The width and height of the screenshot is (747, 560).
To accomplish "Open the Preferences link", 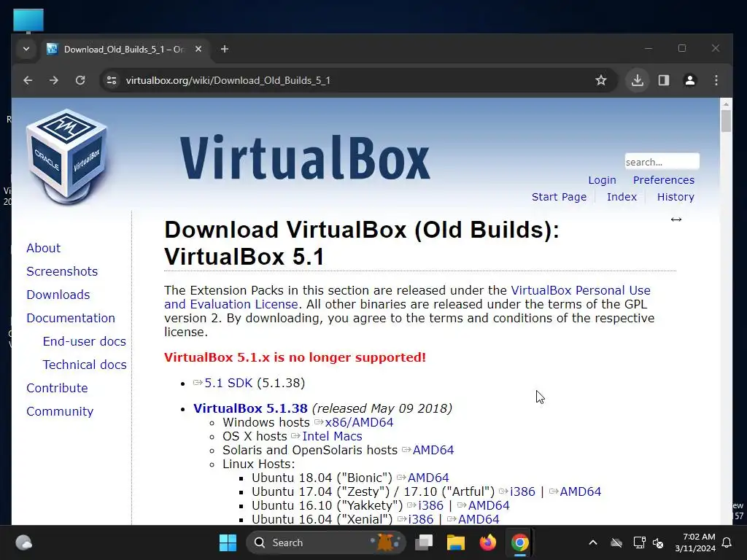I will click(664, 180).
